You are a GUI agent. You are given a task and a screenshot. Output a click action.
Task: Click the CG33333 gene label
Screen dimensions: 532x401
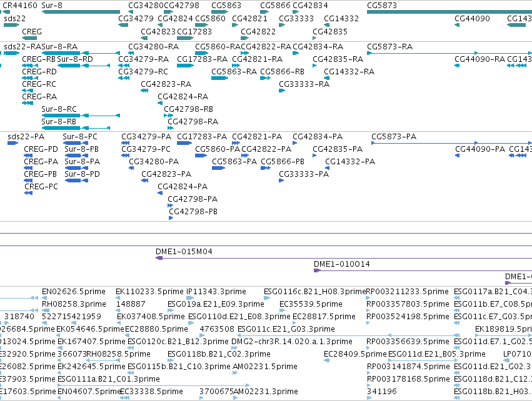296,18
